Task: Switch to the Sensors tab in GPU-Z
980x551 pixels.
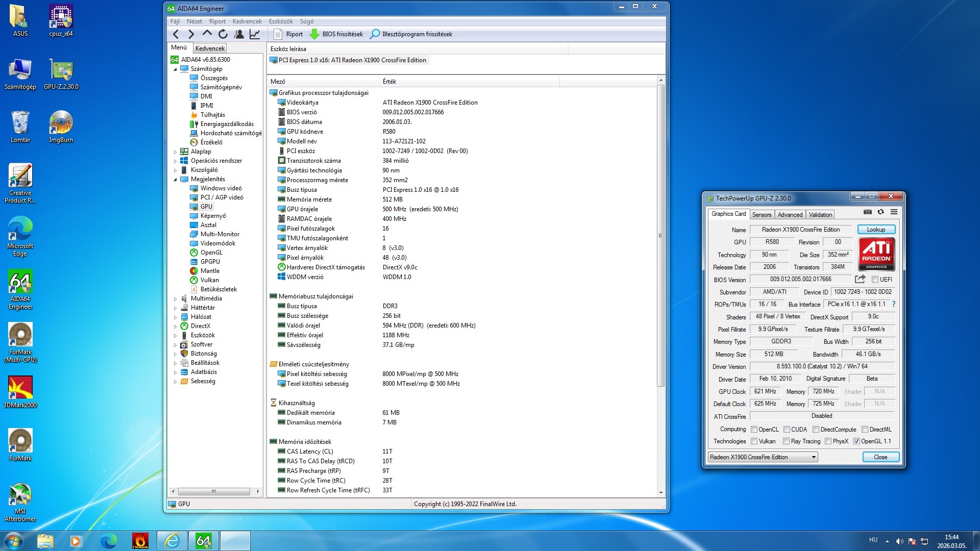Action: click(762, 215)
